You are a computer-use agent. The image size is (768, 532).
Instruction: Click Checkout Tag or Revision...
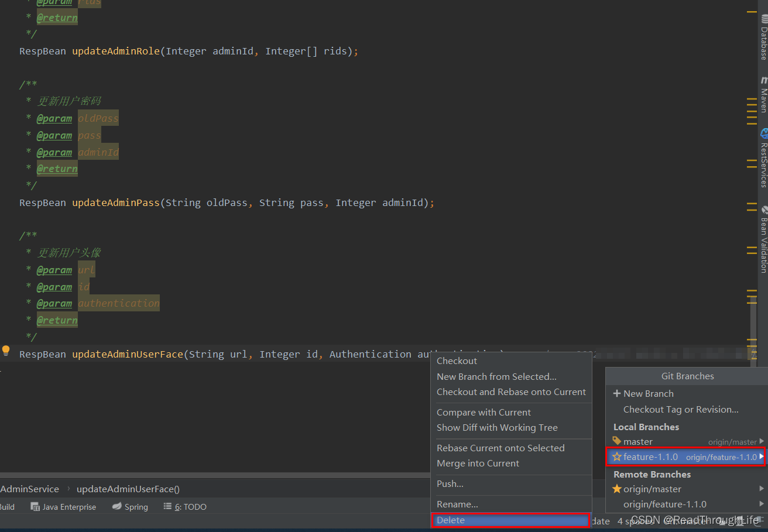coord(681,410)
